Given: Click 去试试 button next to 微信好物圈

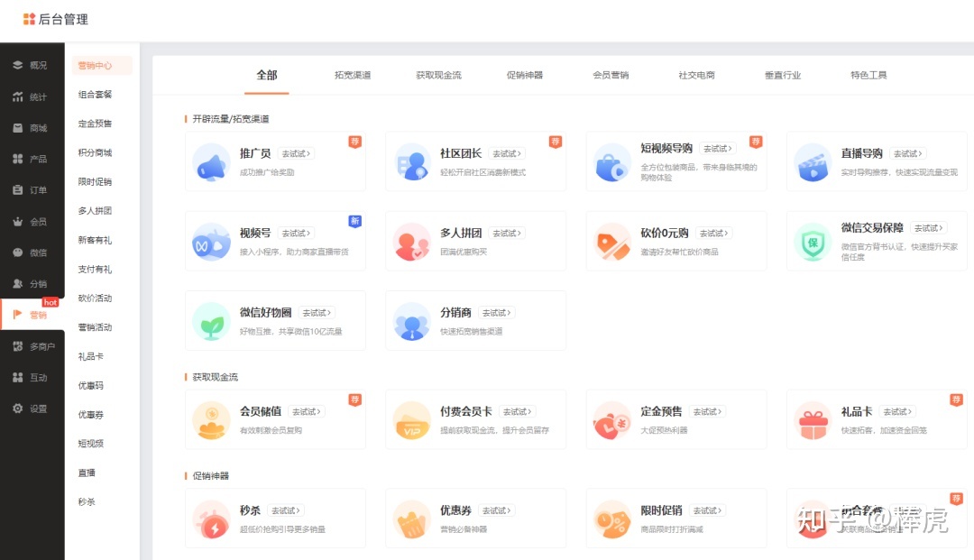Looking at the screenshot, I should (x=317, y=312).
